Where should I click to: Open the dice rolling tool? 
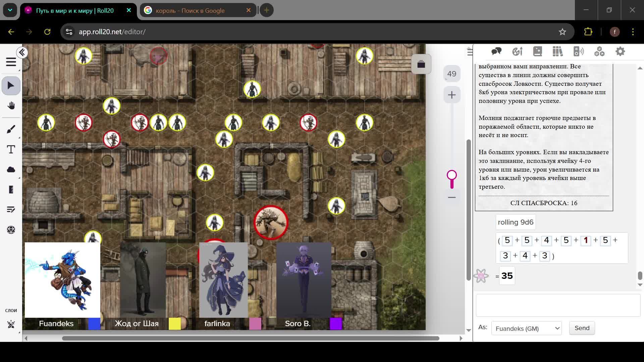tap(11, 230)
